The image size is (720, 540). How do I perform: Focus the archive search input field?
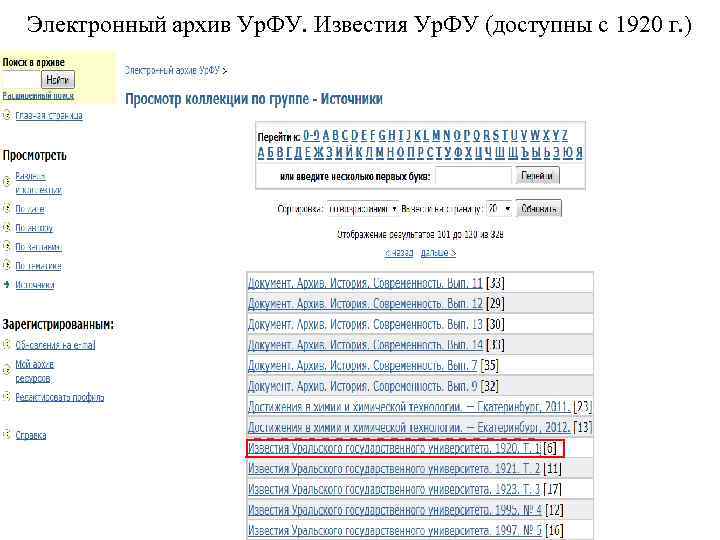pyautogui.click(x=21, y=79)
